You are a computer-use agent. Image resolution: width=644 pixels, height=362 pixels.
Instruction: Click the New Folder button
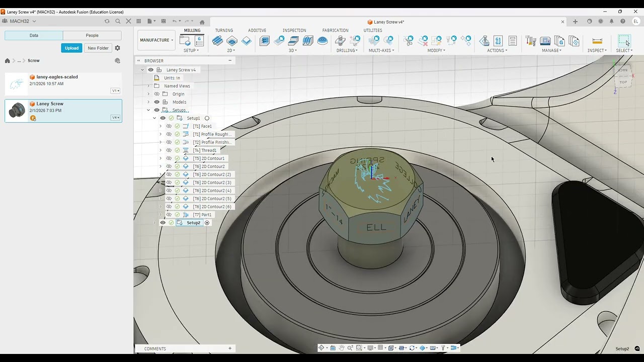[x=98, y=48]
